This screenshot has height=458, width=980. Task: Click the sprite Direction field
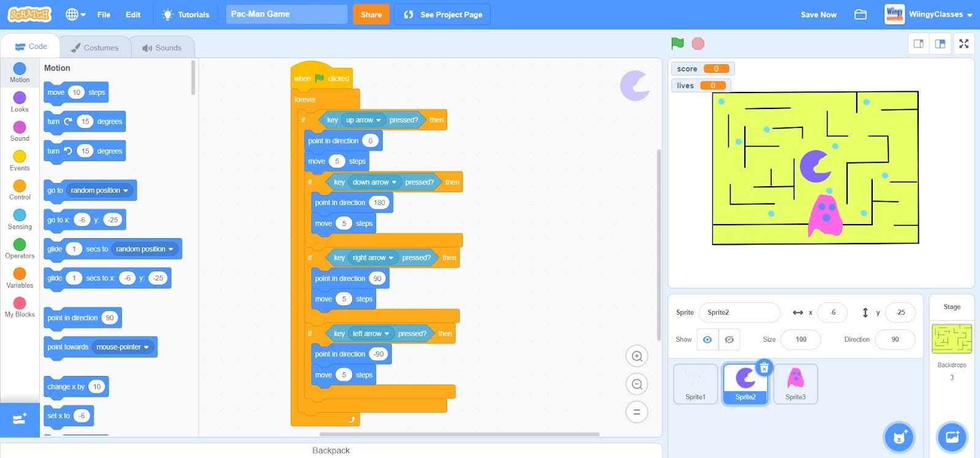point(895,339)
